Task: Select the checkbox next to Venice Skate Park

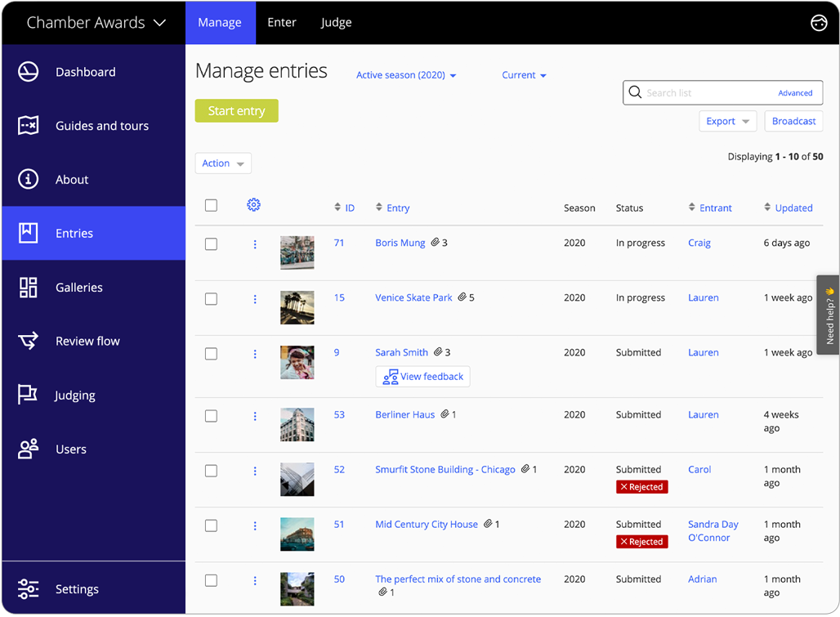Action: click(211, 298)
